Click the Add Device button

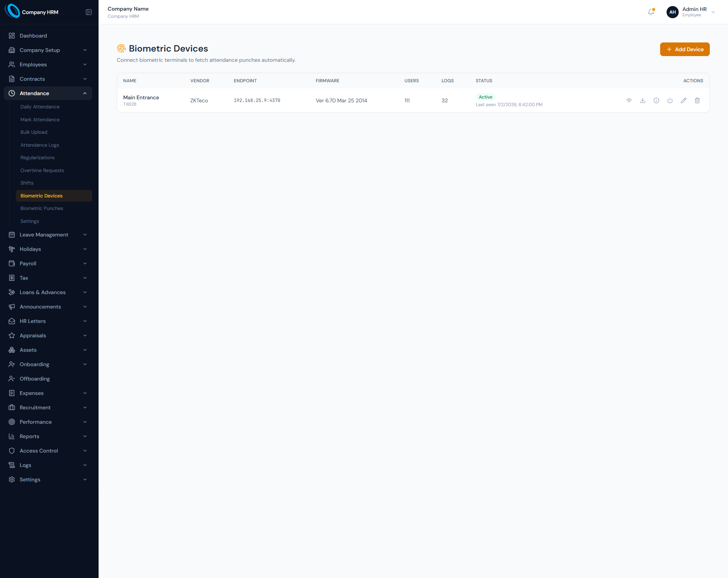coord(685,49)
